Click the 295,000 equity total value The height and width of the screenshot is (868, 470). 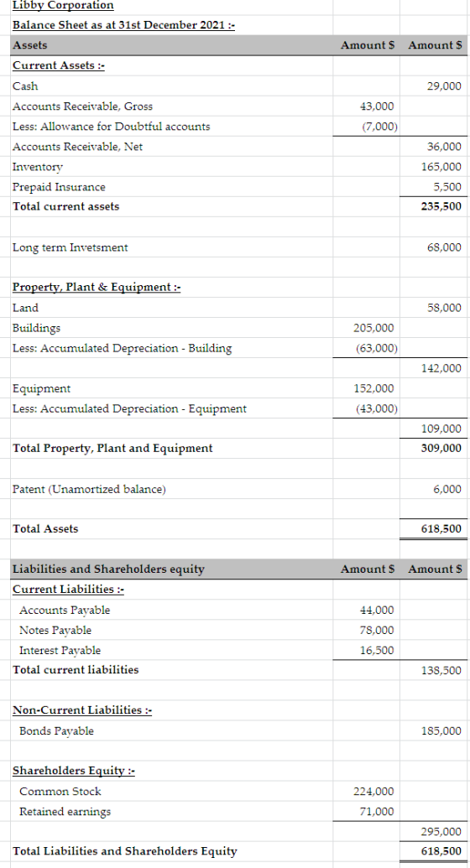tap(441, 832)
